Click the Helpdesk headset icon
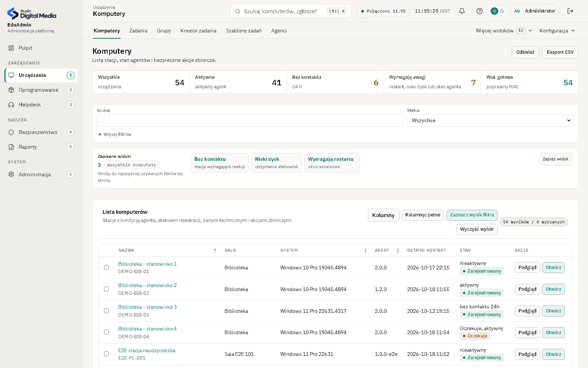This screenshot has height=368, width=588. coord(11,105)
